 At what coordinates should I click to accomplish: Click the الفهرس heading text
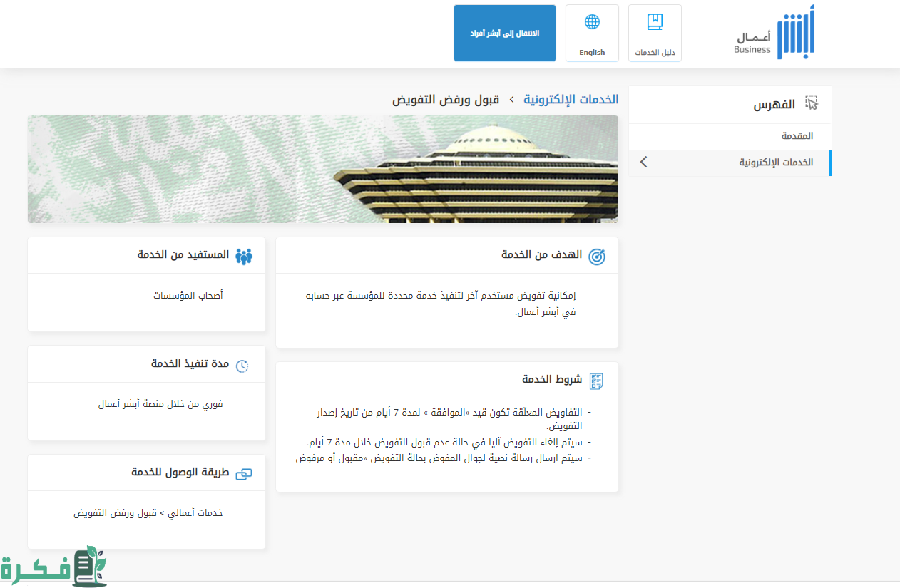(x=774, y=105)
